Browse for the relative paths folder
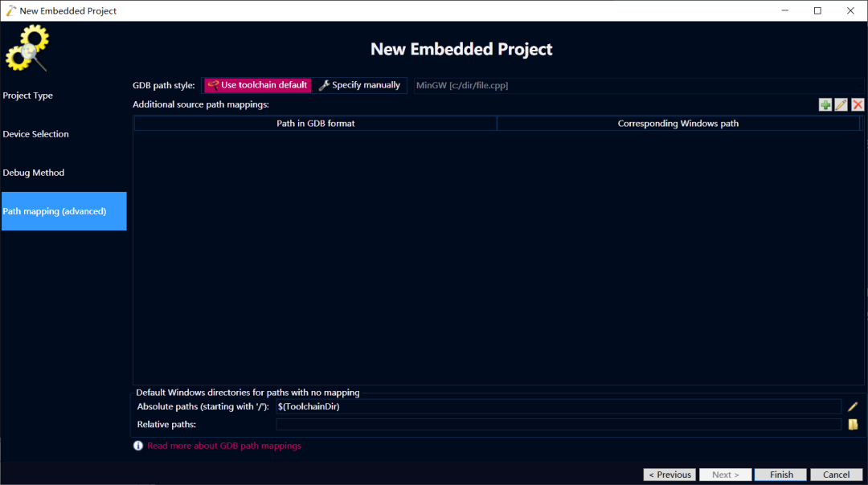This screenshot has height=485, width=868. [x=853, y=424]
